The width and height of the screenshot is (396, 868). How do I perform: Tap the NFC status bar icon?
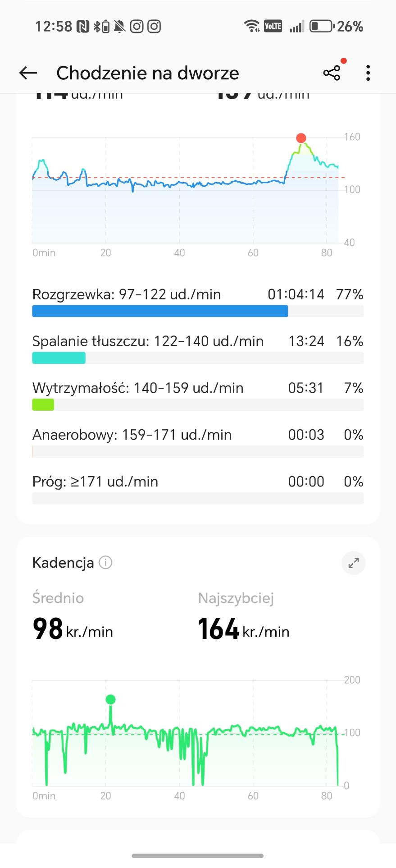coord(83,27)
